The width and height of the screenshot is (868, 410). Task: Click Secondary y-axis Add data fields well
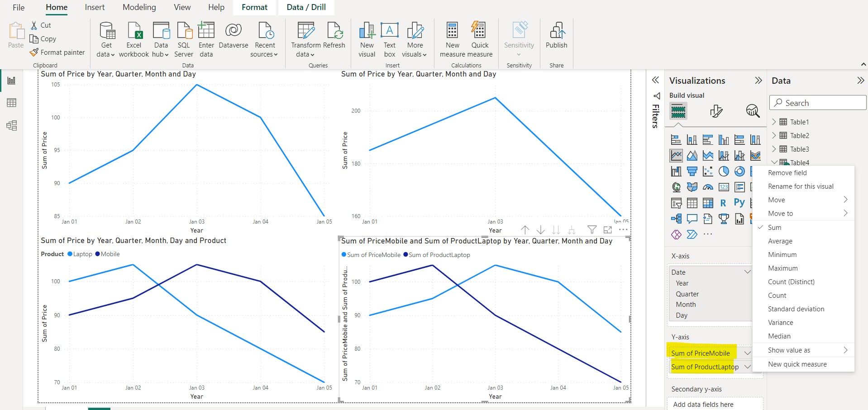715,404
